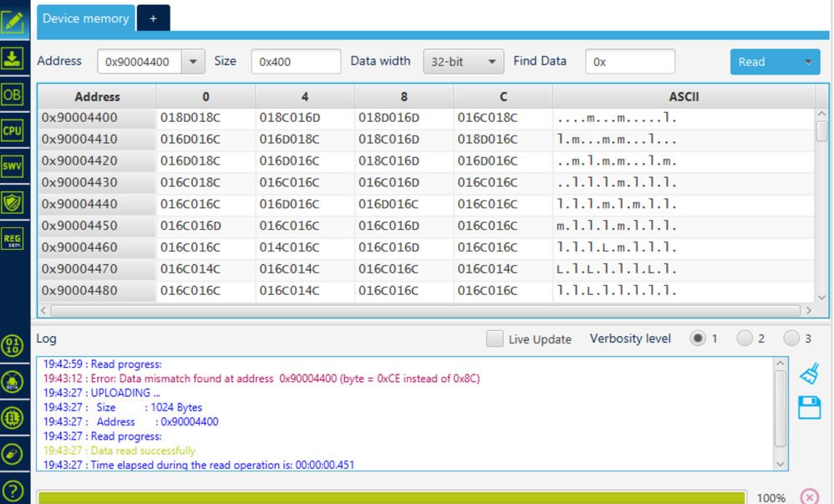The height and width of the screenshot is (504, 834).
Task: Click the log panel vertical scrollbar thumb
Action: [x=781, y=408]
